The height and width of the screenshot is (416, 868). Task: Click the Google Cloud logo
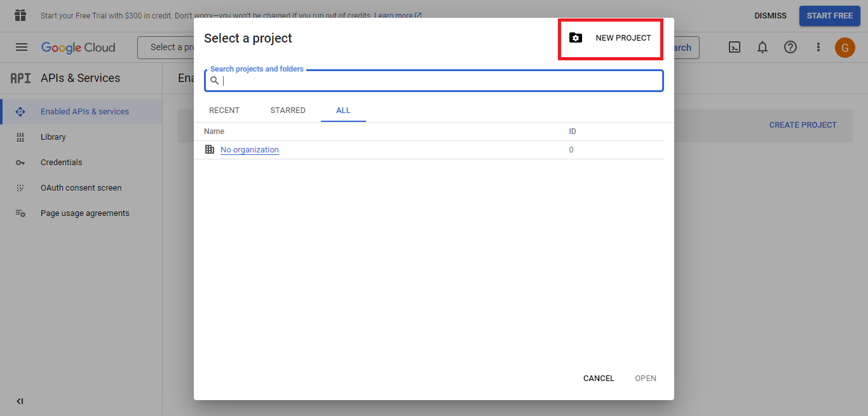78,48
